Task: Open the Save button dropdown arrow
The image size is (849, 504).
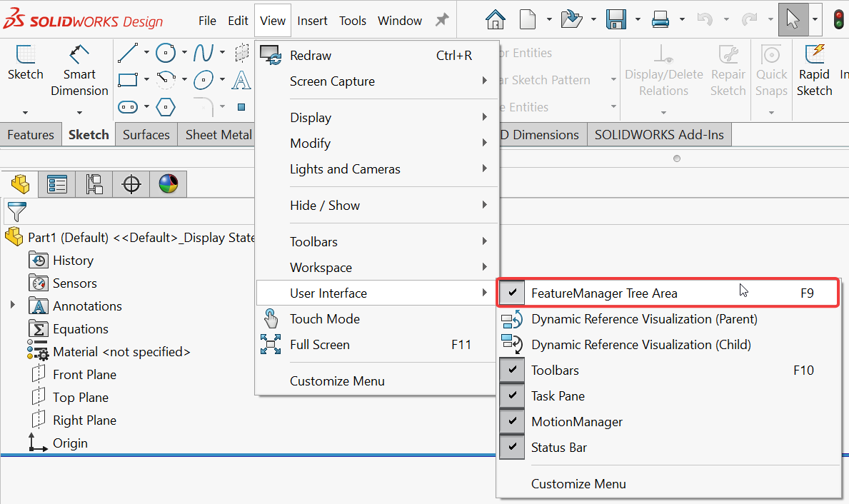Action: point(638,20)
